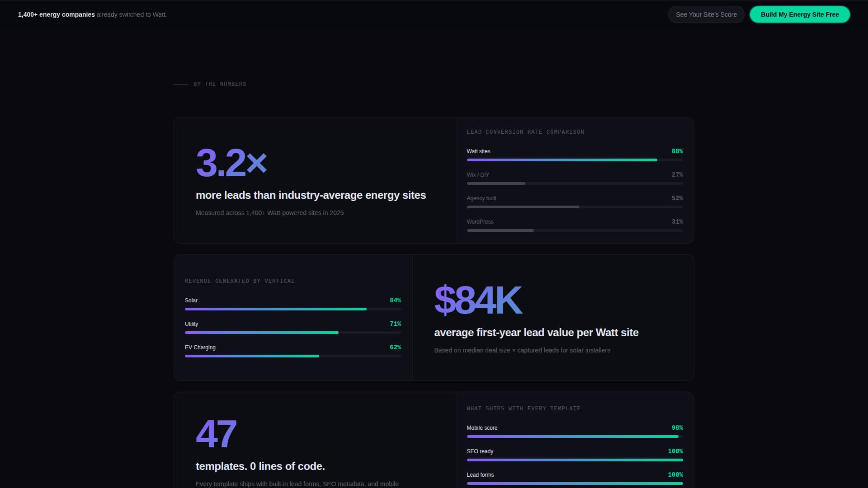This screenshot has width=868, height=488.
Task: Click the 1,400+ energy companies text
Action: click(56, 14)
